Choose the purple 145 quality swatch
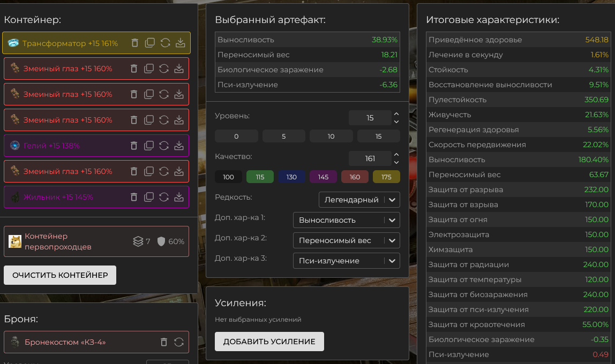 [323, 177]
